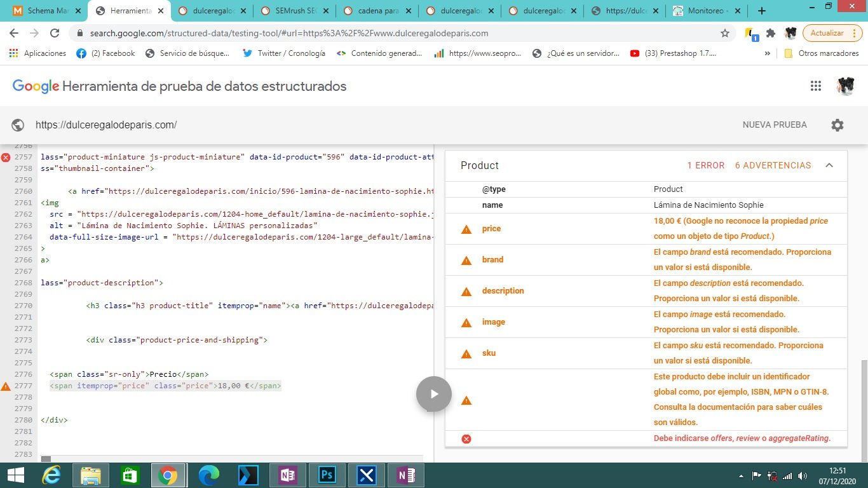Open the settings gear in the testing tool
The width and height of the screenshot is (868, 488).
point(837,125)
